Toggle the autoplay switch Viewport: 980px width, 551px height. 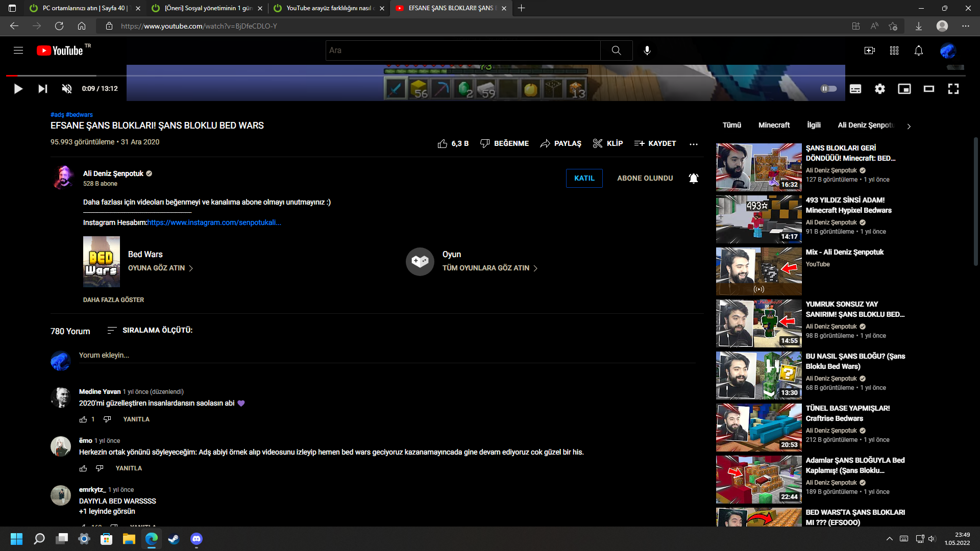point(828,89)
